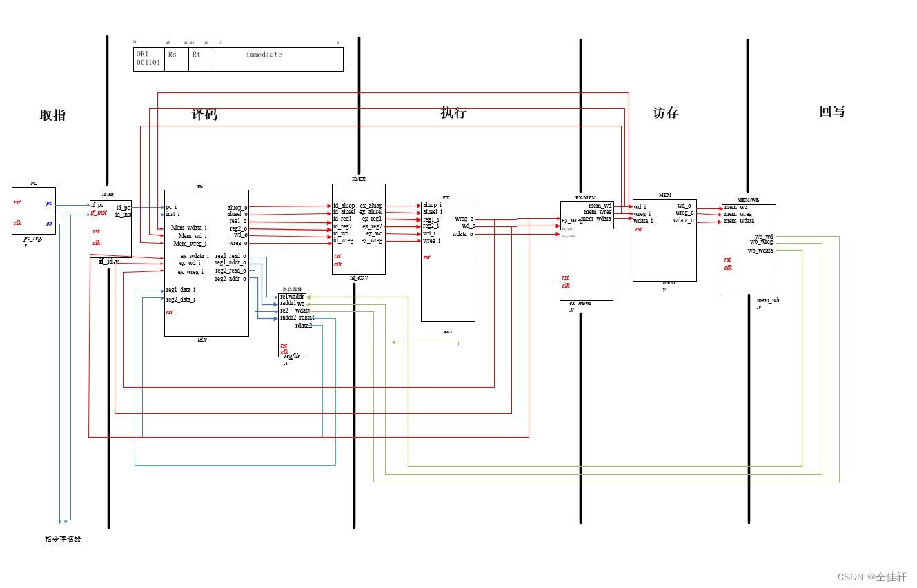Image resolution: width=917 pixels, height=588 pixels.
Task: Click the red clk label in PC block
Action: (17, 223)
